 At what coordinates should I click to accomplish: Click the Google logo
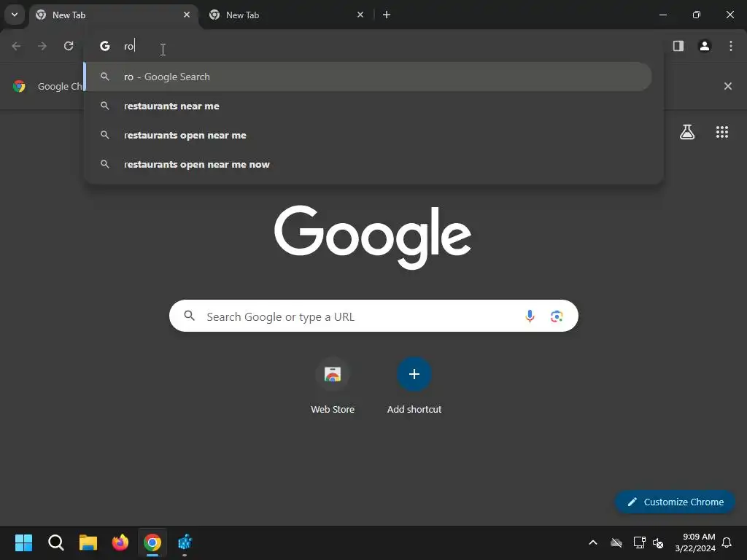click(373, 237)
